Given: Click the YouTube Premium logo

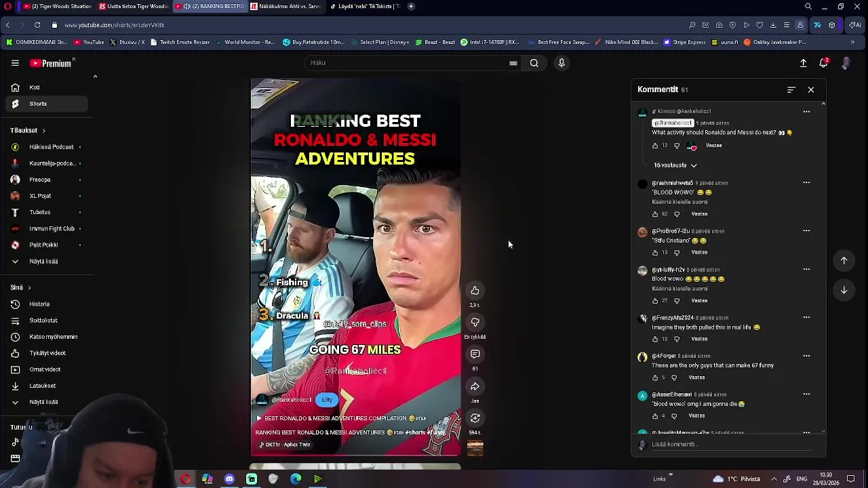Looking at the screenshot, I should [51, 63].
